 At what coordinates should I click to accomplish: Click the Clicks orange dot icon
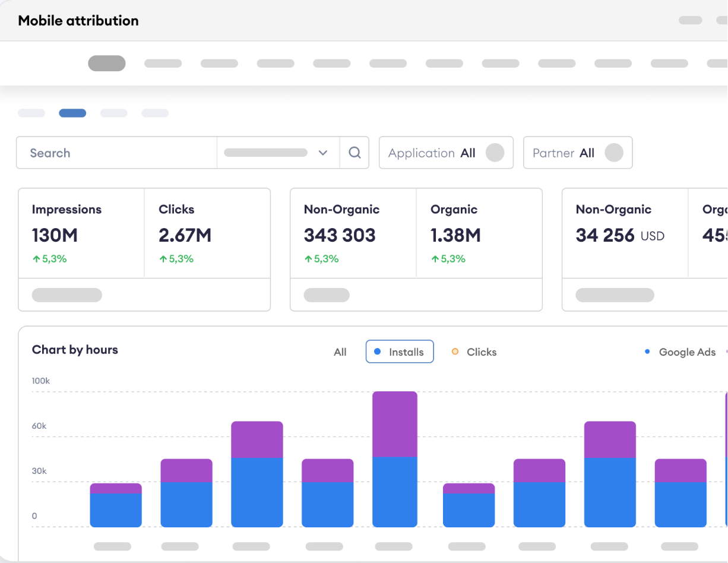click(x=456, y=352)
